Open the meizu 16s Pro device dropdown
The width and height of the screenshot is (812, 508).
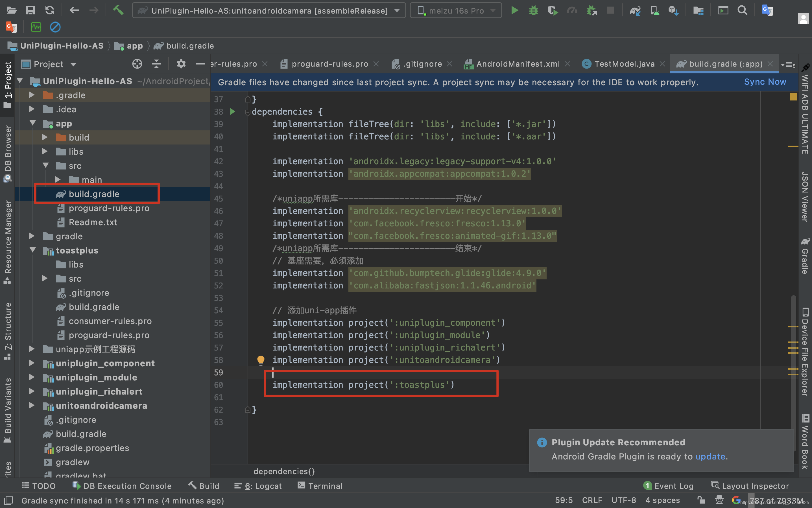456,10
